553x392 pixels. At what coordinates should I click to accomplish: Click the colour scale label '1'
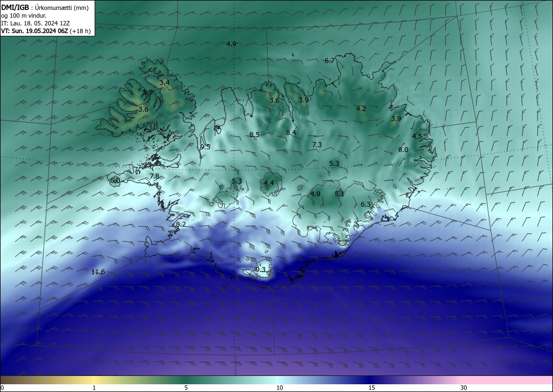point(94,388)
